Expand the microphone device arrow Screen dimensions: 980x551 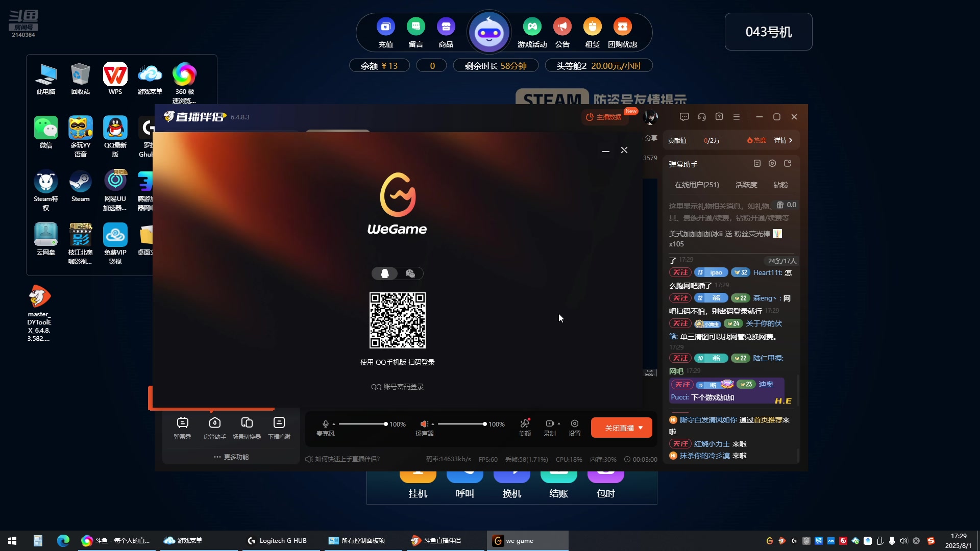tap(334, 424)
